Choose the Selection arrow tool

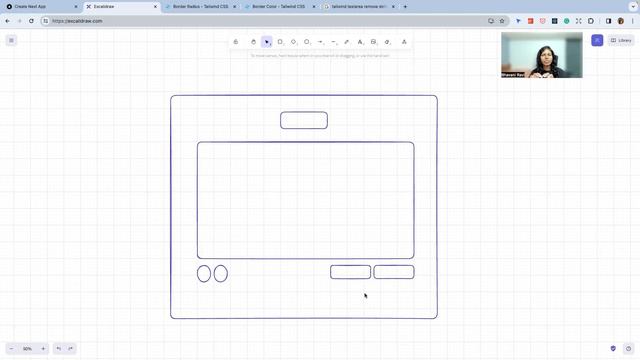[267, 42]
